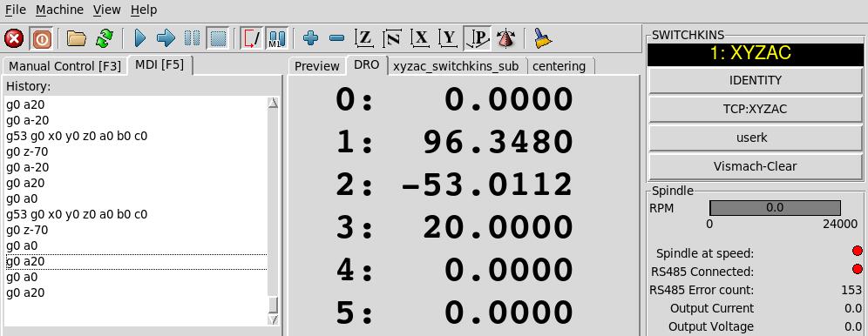The width and height of the screenshot is (868, 336).
Task: Reload the current file
Action: [x=104, y=38]
